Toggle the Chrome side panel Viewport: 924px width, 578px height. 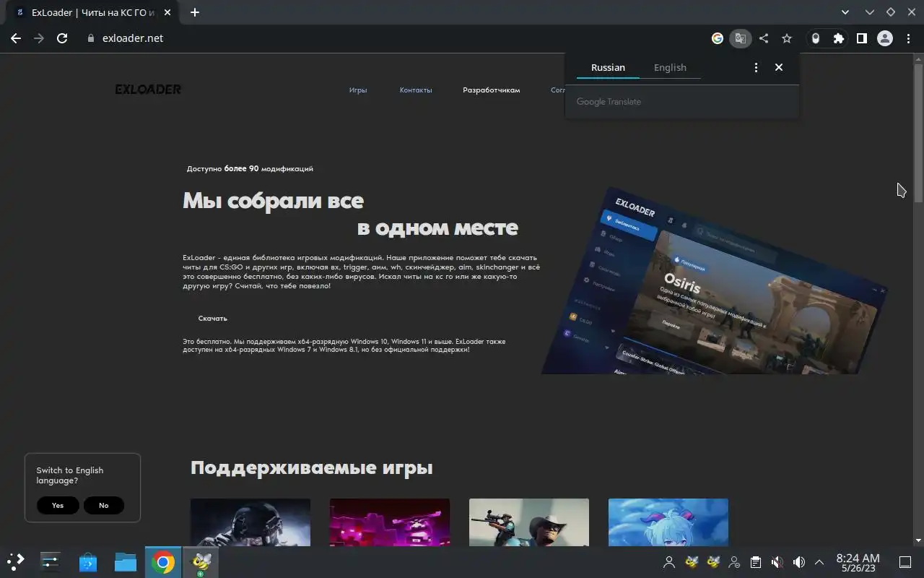pos(862,38)
